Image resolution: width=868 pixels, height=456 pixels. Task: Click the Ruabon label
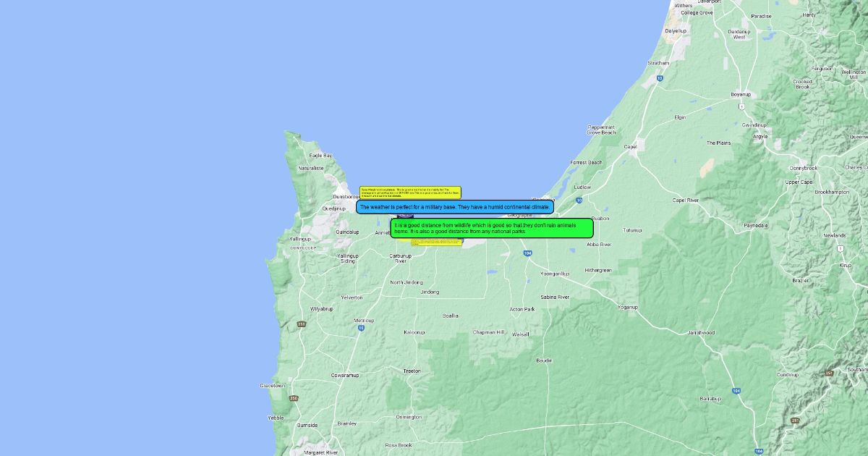(600, 218)
